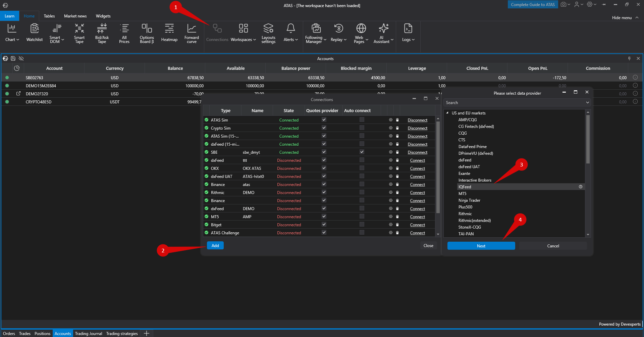Click the pie chart icon in Accounts header

[17, 68]
